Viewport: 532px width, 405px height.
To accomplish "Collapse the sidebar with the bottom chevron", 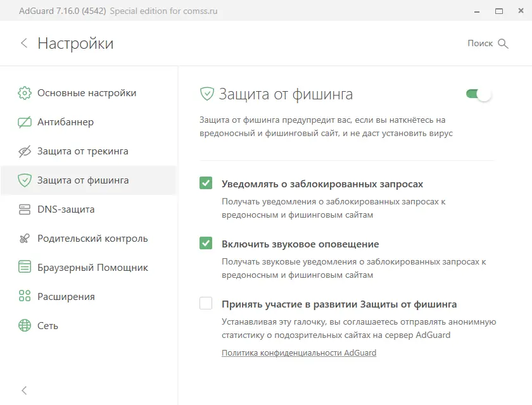I will point(24,390).
